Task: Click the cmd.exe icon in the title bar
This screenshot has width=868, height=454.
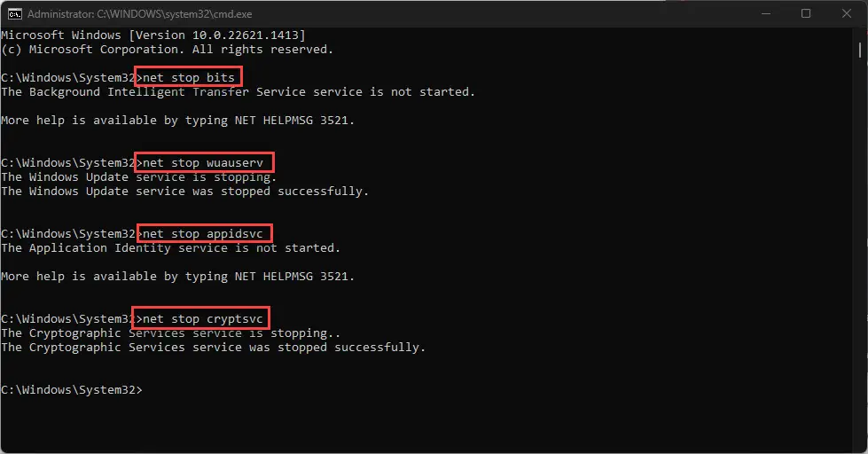Action: (15, 14)
